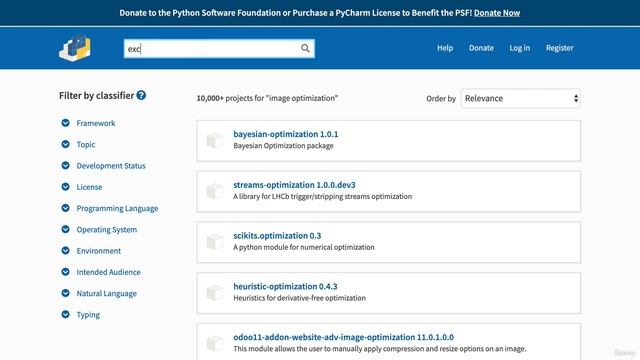Expand the Intended Audience chevron
Viewport: 640px width, 360px height.
click(x=65, y=271)
